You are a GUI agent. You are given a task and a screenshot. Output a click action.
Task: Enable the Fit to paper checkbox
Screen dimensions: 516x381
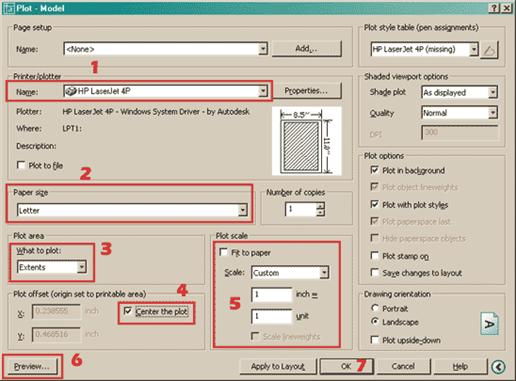click(x=223, y=252)
